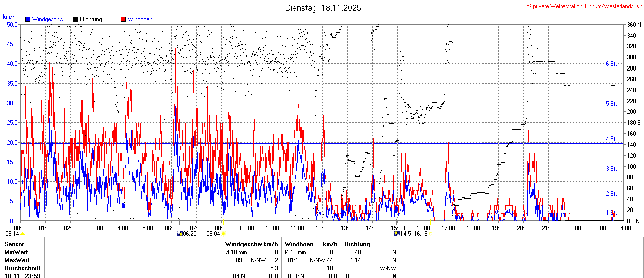644x278 pixels.
Task: Click the N-NW 29.2 max wind speed value
Action: click(264, 260)
